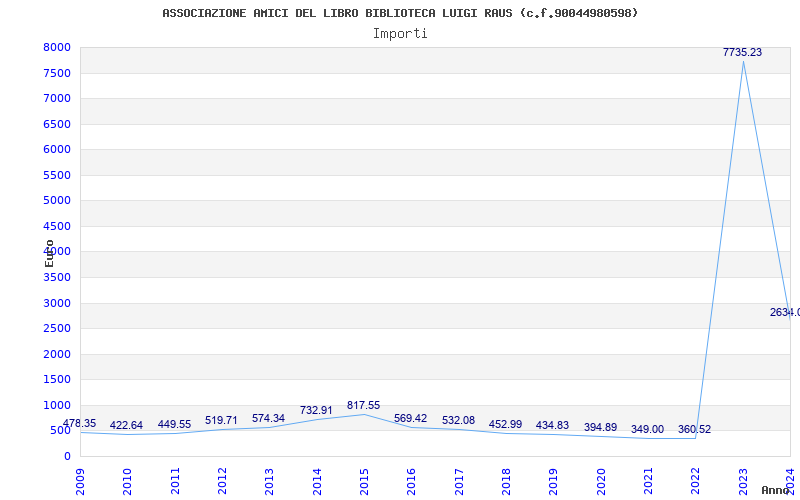Image resolution: width=800 pixels, height=500 pixels.
Task: Click the 2010 x-axis year
Action: pyautogui.click(x=128, y=482)
